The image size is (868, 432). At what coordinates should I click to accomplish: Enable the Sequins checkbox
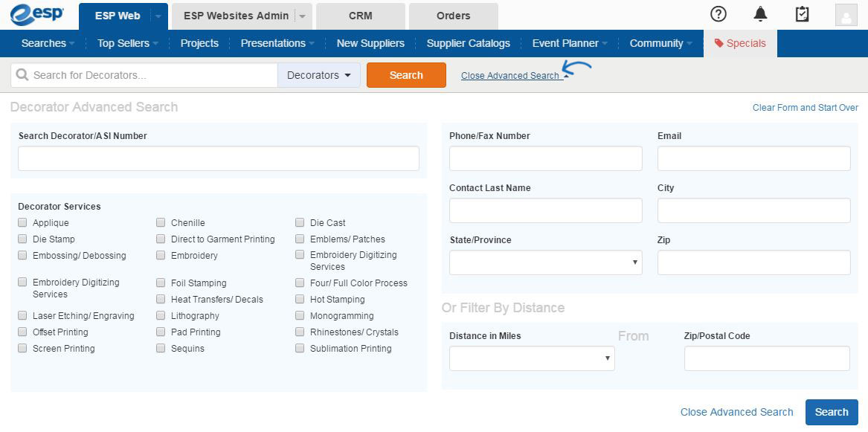coord(161,348)
